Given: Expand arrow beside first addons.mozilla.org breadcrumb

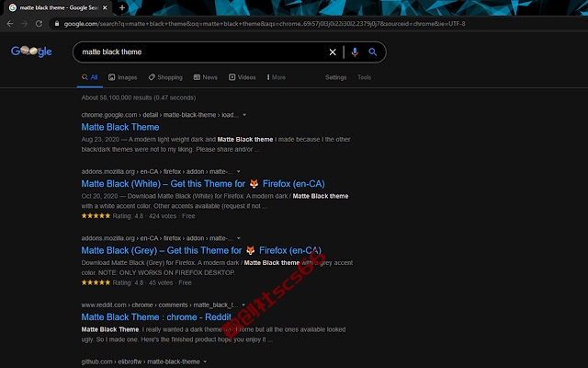Looking at the screenshot, I should coord(239,172).
